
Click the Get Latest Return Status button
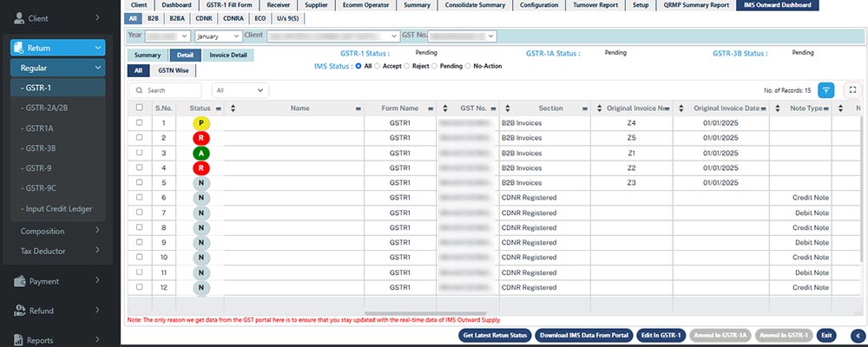(x=495, y=335)
